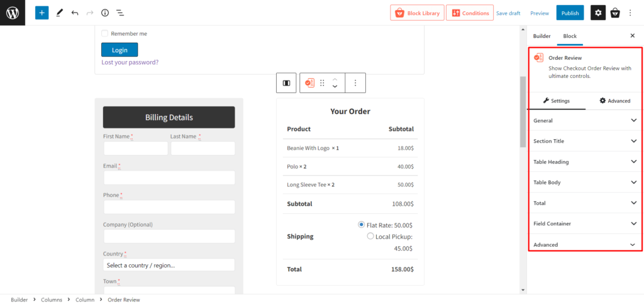Open the Advanced tab with gear
This screenshot has width=644, height=304.
point(614,101)
